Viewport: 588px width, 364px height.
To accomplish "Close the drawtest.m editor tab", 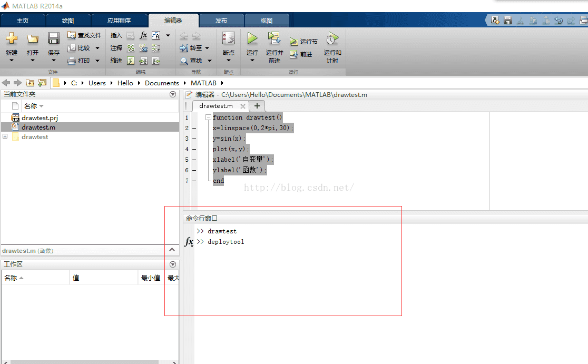I will point(242,106).
